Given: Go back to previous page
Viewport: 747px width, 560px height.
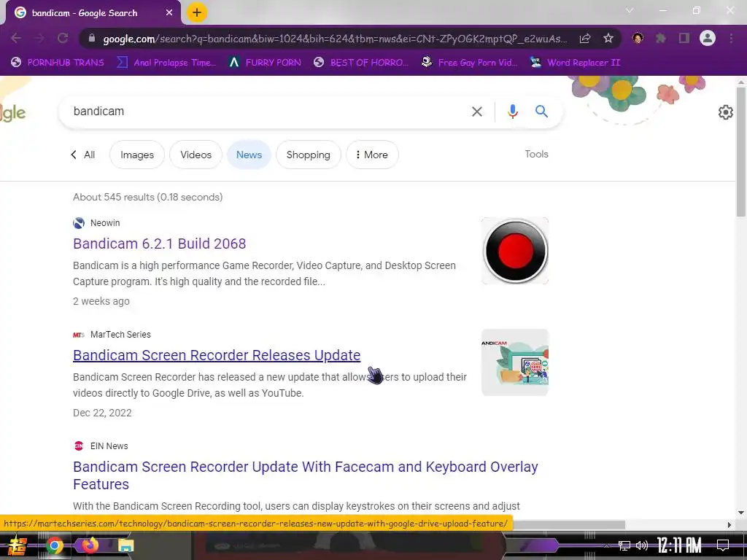Looking at the screenshot, I should tap(16, 38).
